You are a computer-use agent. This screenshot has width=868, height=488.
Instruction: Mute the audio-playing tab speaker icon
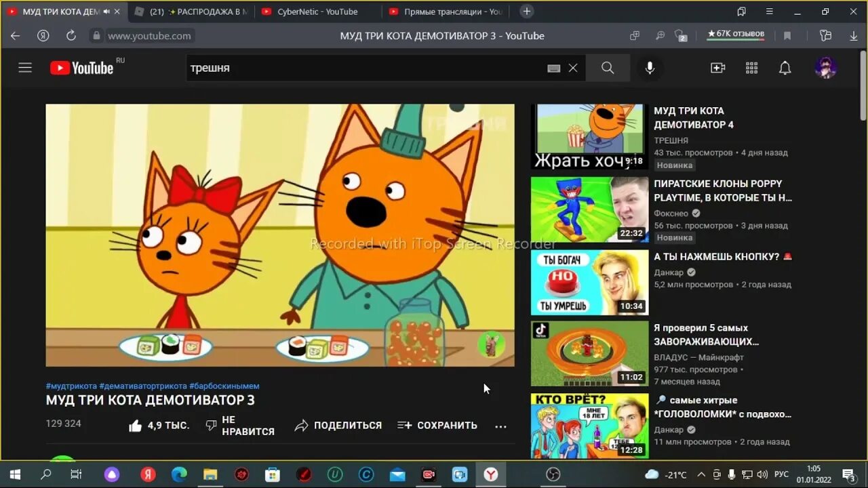point(106,12)
